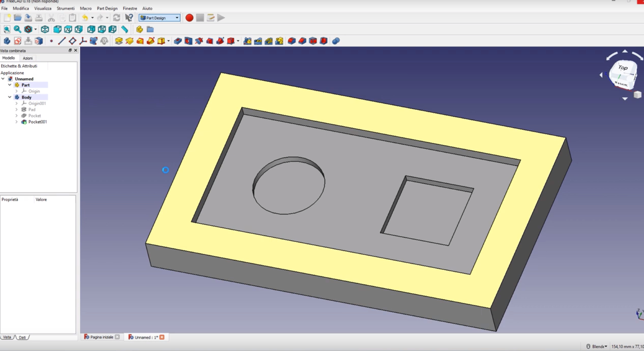644x351 pixels.
Task: Collapse the Body tree node
Action: 10,97
